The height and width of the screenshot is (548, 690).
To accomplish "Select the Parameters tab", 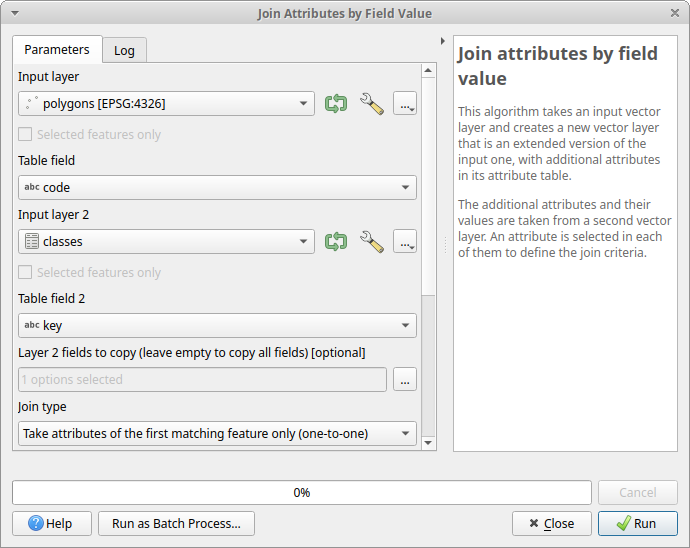I will pos(57,49).
